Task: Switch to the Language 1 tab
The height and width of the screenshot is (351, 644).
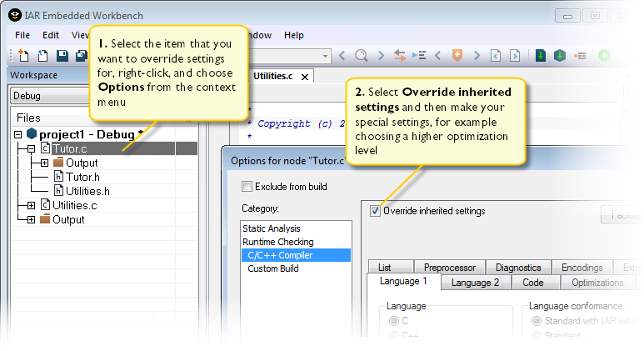Action: 403,282
